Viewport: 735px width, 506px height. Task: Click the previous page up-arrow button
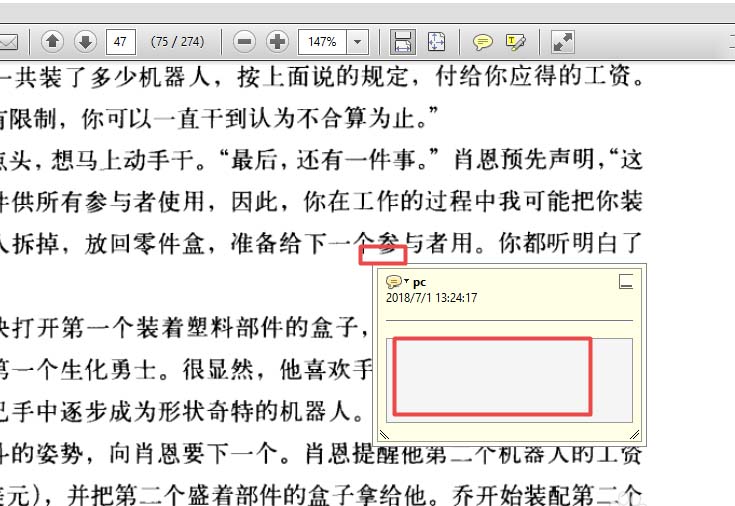click(x=53, y=42)
